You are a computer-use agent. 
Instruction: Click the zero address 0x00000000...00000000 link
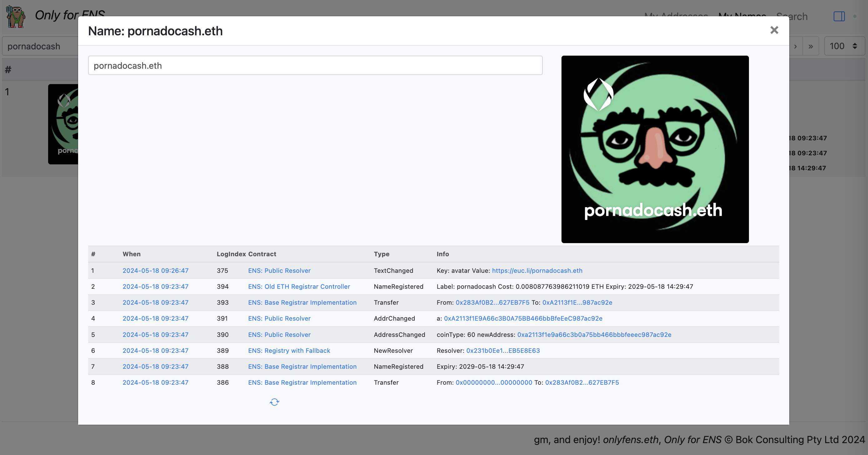pyautogui.click(x=494, y=382)
